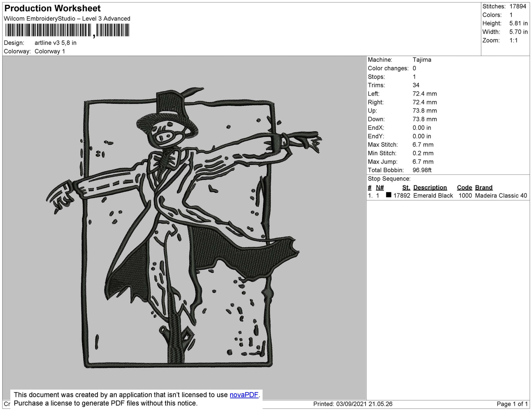The width and height of the screenshot is (532, 411).
Task: Select brand 'Madeira Classic 40'
Action: 501,195
